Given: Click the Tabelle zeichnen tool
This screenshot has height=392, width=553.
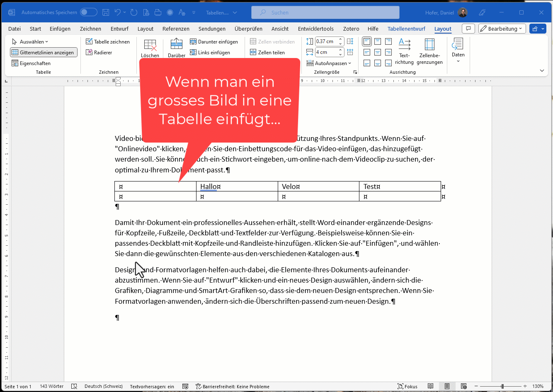Looking at the screenshot, I should pyautogui.click(x=107, y=42).
